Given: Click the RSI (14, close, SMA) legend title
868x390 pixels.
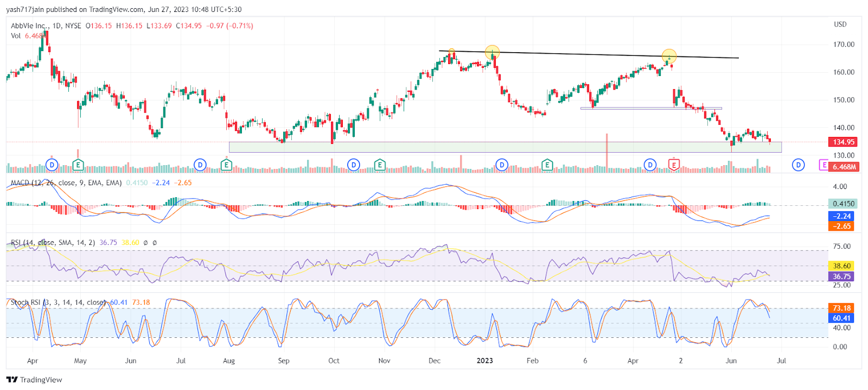Looking at the screenshot, I should [53, 243].
